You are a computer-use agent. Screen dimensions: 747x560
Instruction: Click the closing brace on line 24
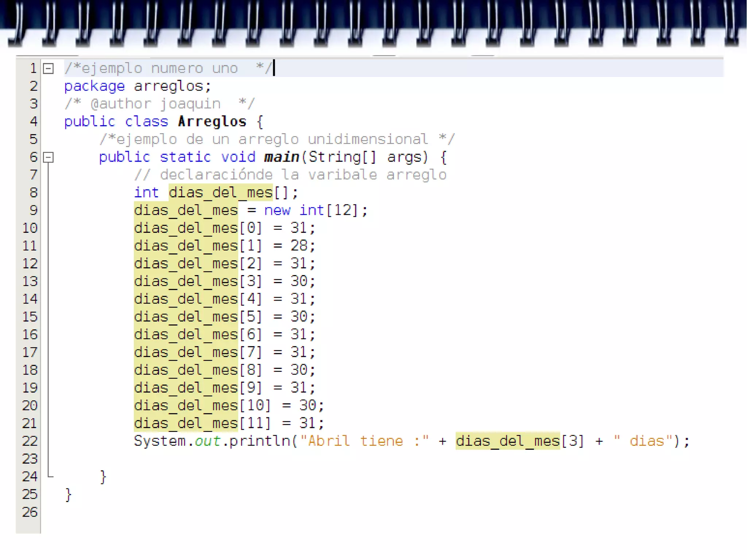pyautogui.click(x=103, y=476)
